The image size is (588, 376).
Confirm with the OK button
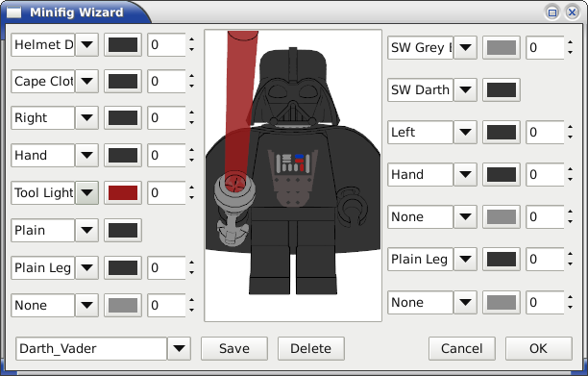(538, 349)
